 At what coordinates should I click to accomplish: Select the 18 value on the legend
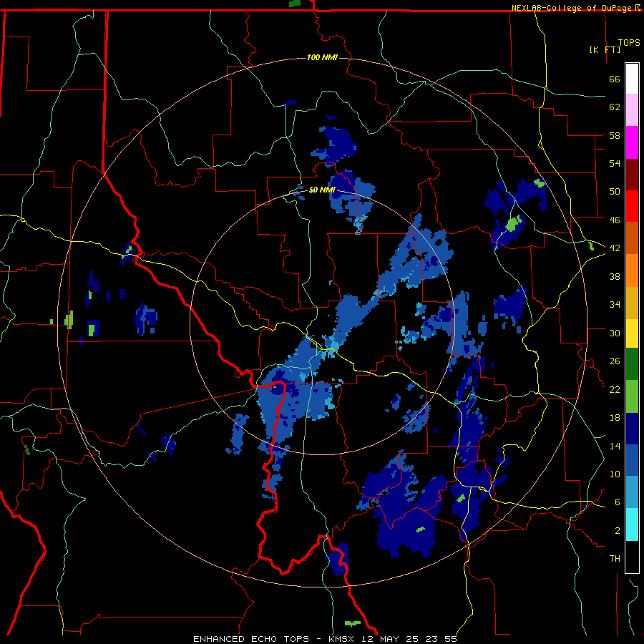615,418
